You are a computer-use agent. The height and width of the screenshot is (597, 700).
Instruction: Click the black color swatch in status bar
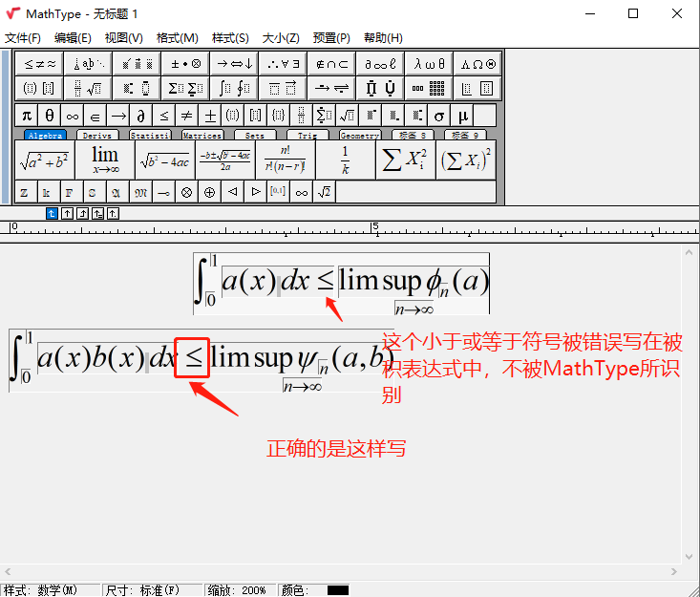coord(338,590)
